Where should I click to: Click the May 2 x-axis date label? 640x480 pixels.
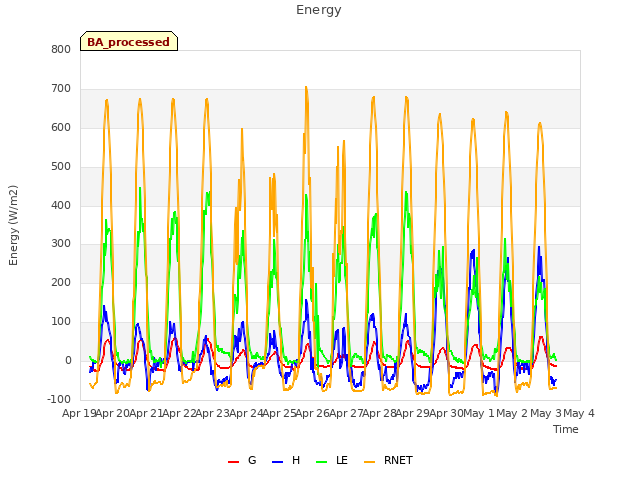point(512,413)
